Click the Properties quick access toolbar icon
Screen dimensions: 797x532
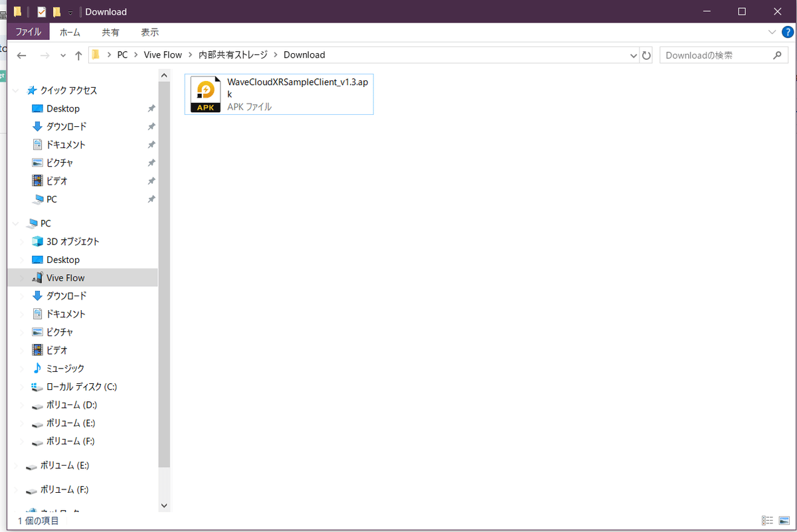coord(42,12)
